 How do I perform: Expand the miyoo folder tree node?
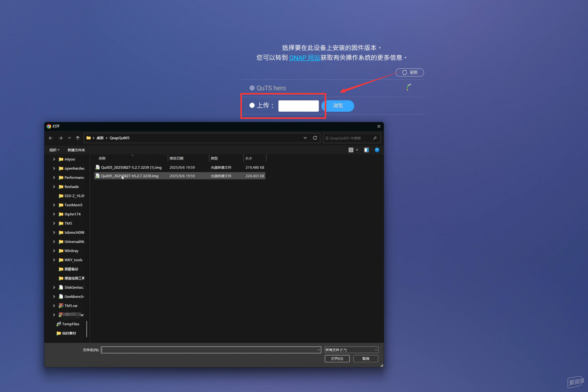pyautogui.click(x=54, y=159)
